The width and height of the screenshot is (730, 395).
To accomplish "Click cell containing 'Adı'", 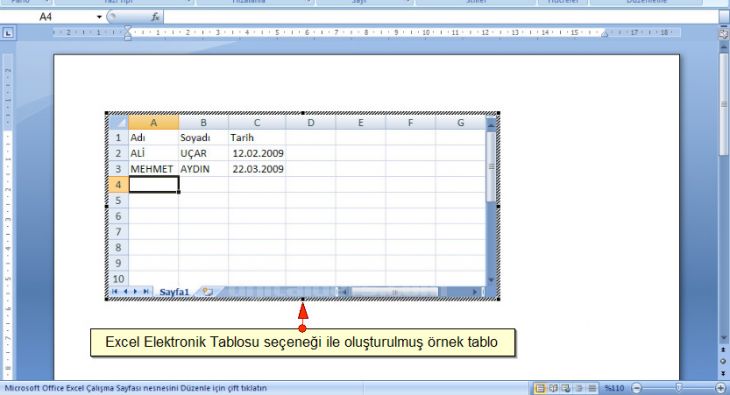I will [x=154, y=137].
